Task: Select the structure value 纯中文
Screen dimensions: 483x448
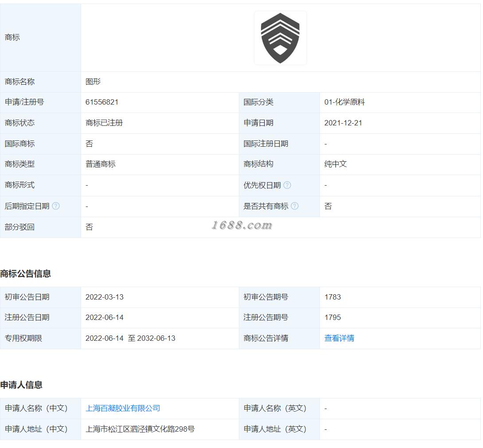Action: 335,164
